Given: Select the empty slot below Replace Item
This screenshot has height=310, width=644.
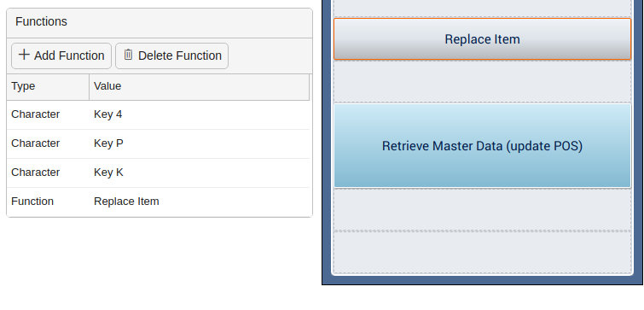Looking at the screenshot, I should [482, 81].
